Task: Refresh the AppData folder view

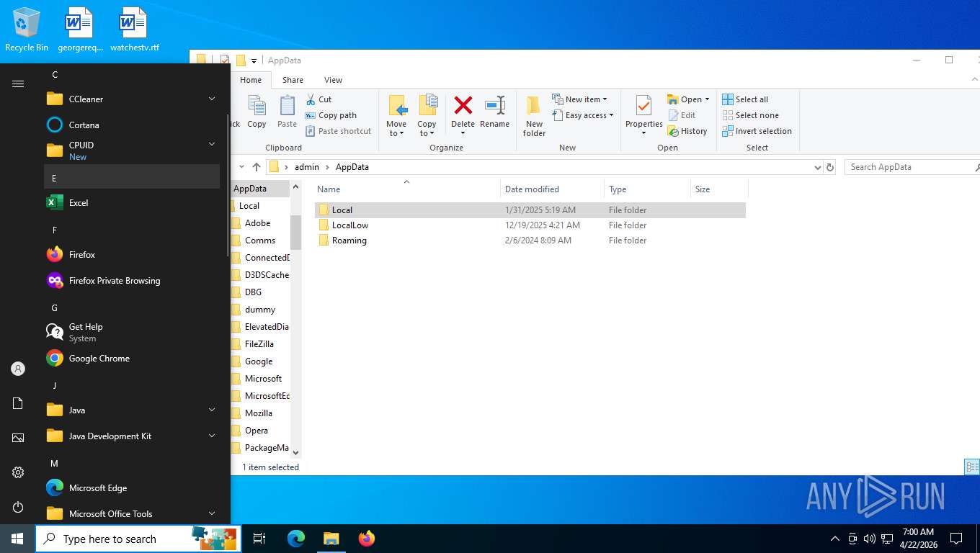Action: tap(830, 167)
